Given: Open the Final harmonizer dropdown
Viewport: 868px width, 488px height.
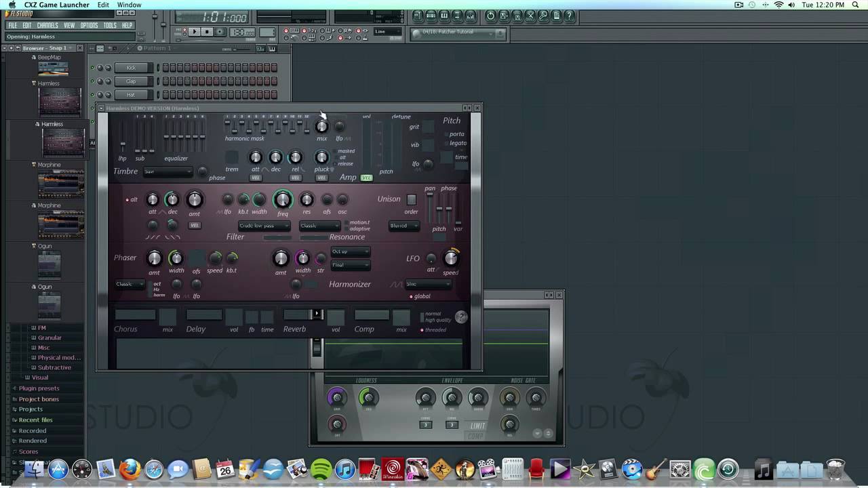Looking at the screenshot, I should click(350, 265).
